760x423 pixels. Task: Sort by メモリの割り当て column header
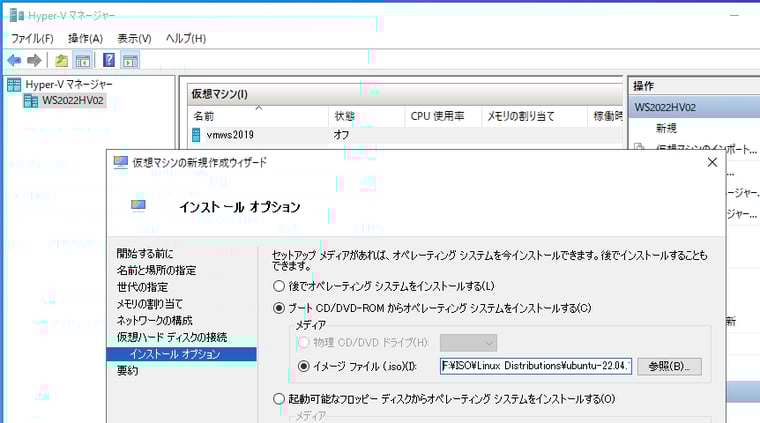[534, 116]
